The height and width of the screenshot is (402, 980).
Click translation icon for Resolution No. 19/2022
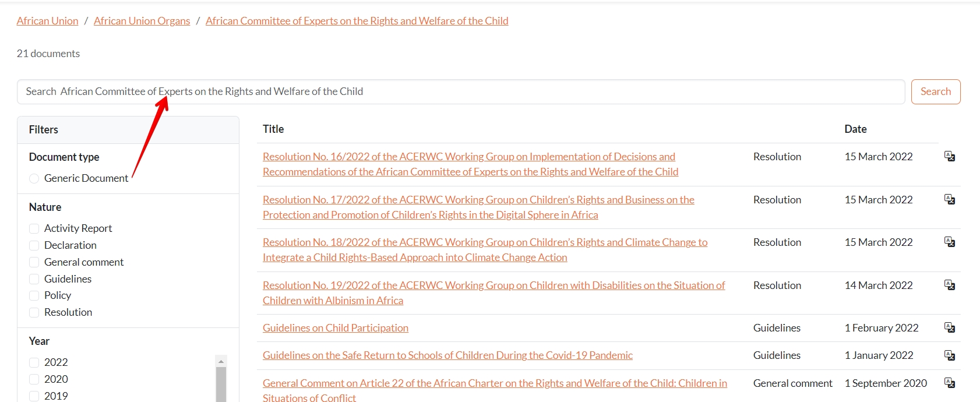(949, 285)
